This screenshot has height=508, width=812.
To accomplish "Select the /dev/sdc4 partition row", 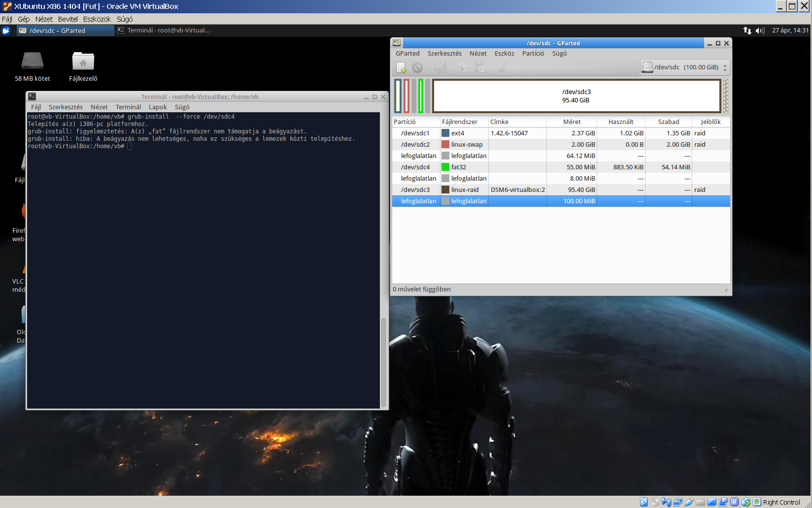I will point(561,167).
